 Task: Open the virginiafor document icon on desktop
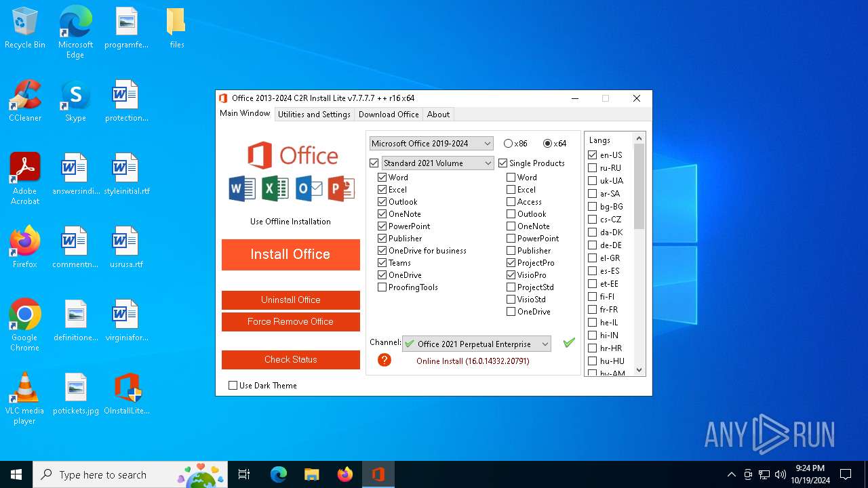[127, 321]
